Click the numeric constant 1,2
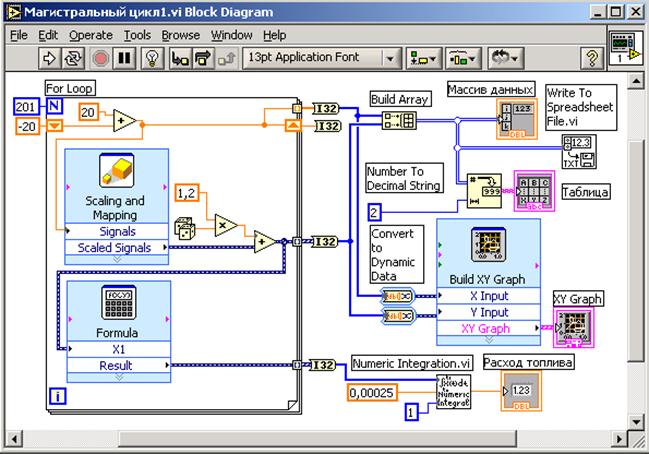This screenshot has height=454, width=649. point(187,193)
